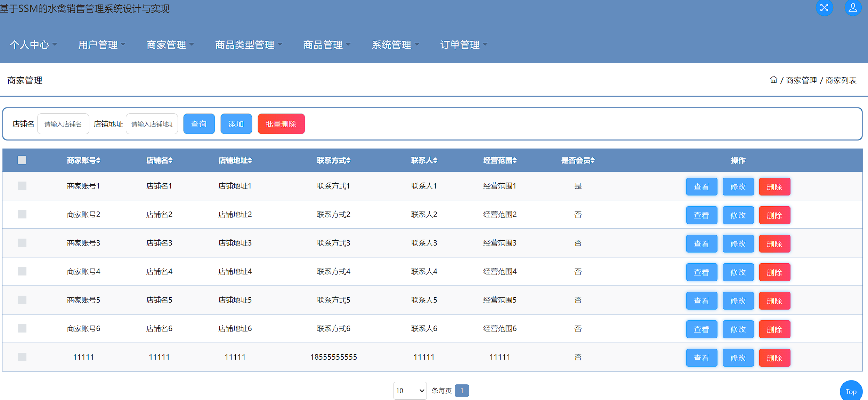
Task: Click the 查询 search button
Action: 199,124
